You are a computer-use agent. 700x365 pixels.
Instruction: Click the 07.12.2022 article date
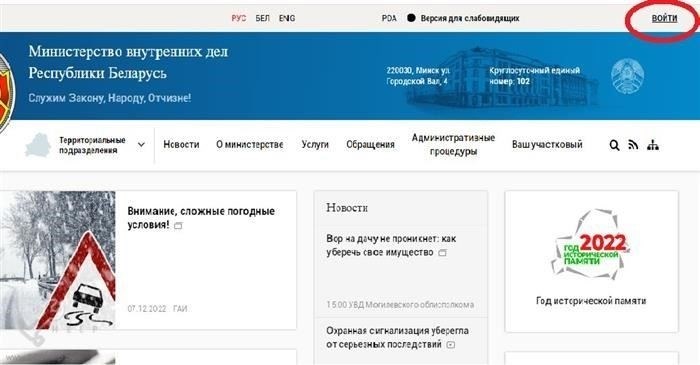tap(147, 309)
